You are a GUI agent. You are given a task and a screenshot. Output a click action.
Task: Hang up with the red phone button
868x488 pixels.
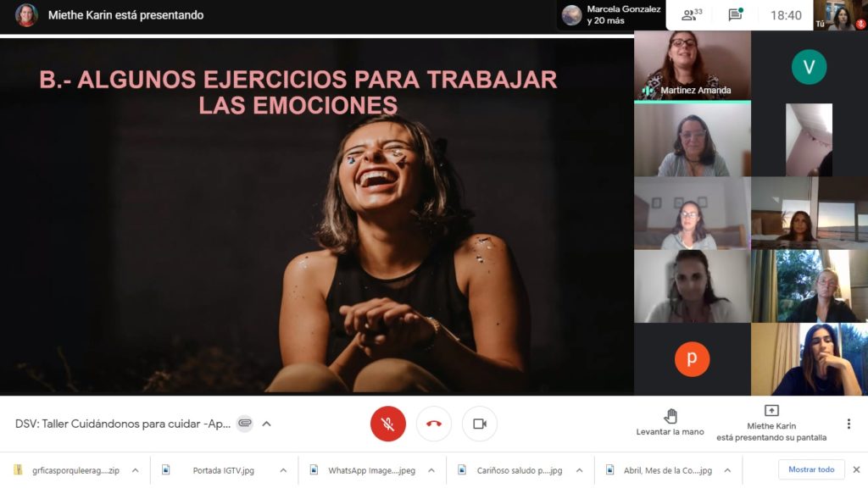(433, 424)
